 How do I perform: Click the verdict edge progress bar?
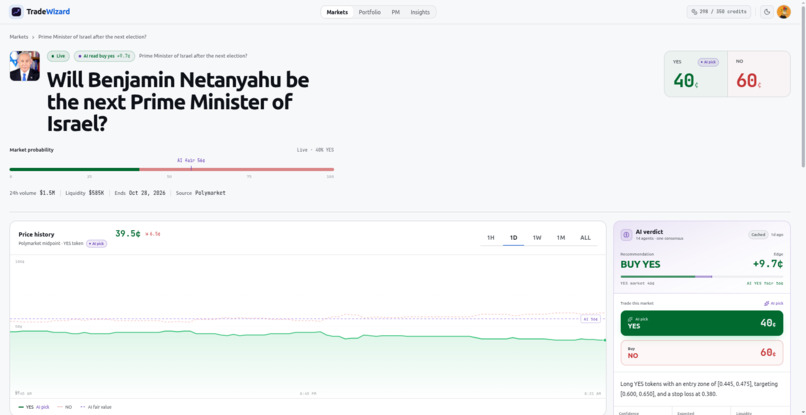702,277
